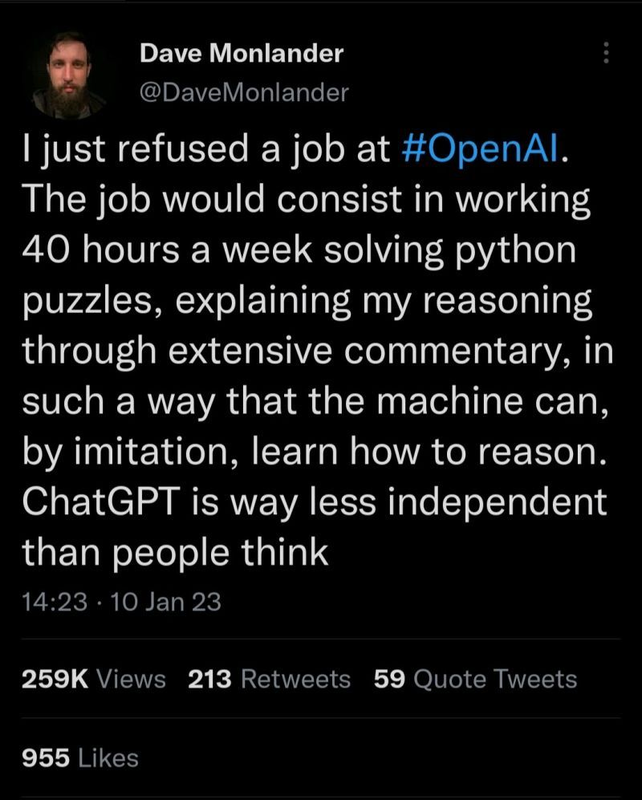View the 259K Views analytics
Image resolution: width=642 pixels, height=800 pixels.
point(93,679)
